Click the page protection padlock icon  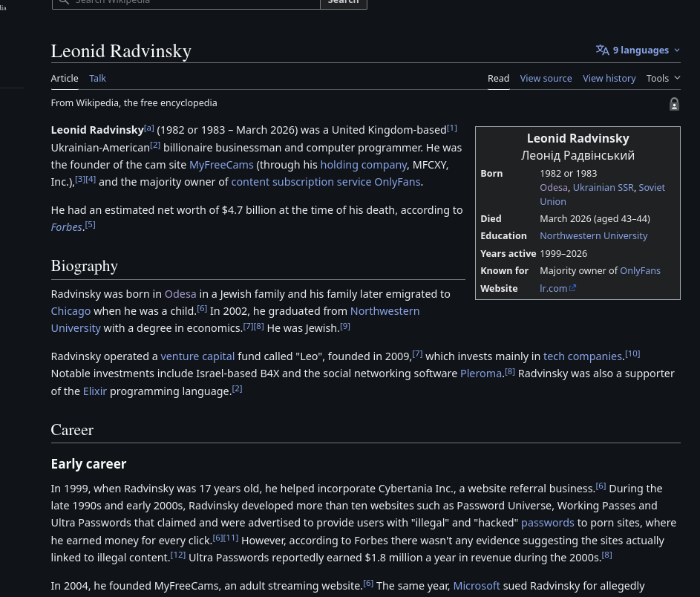(674, 104)
